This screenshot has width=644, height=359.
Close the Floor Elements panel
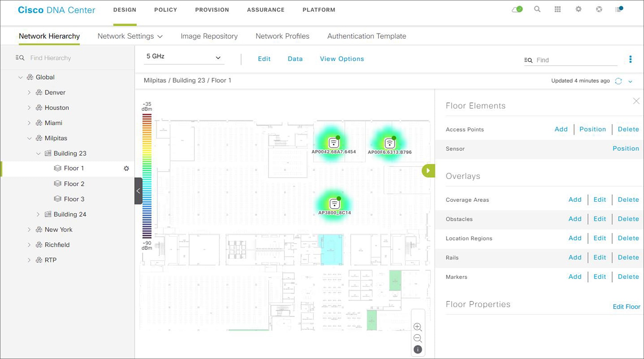[x=636, y=101]
